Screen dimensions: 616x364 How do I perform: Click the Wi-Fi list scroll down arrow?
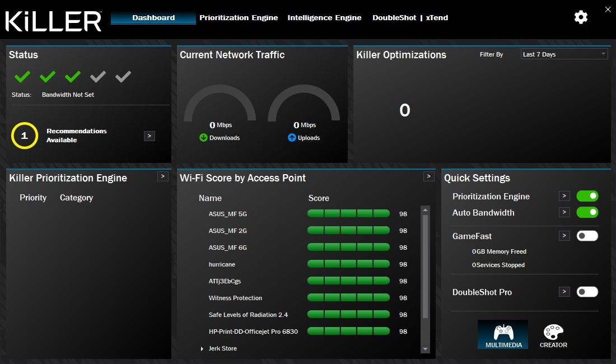coord(425,349)
